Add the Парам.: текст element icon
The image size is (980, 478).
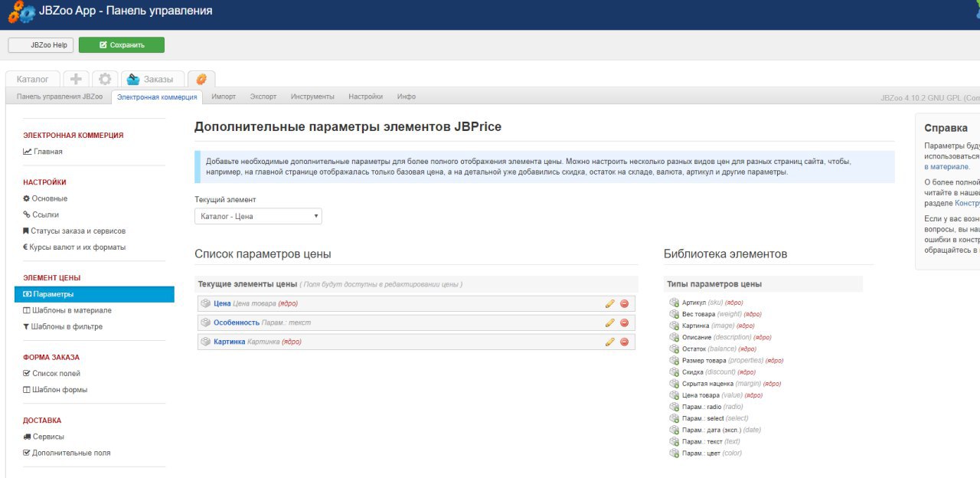coord(674,441)
